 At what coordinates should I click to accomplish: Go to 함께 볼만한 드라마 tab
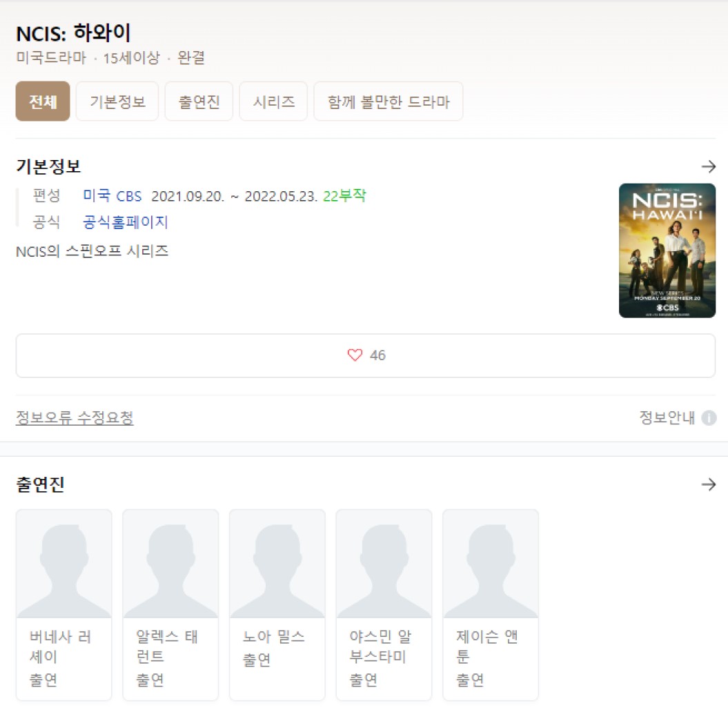click(388, 101)
